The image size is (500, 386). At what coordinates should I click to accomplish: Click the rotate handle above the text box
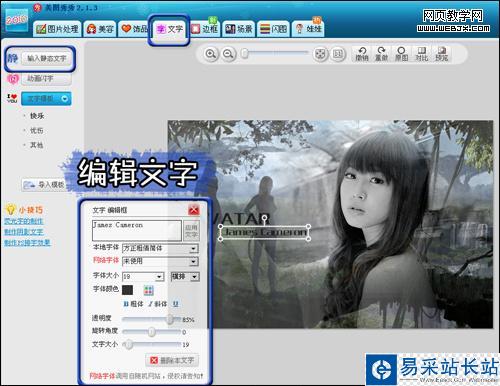coord(264,218)
